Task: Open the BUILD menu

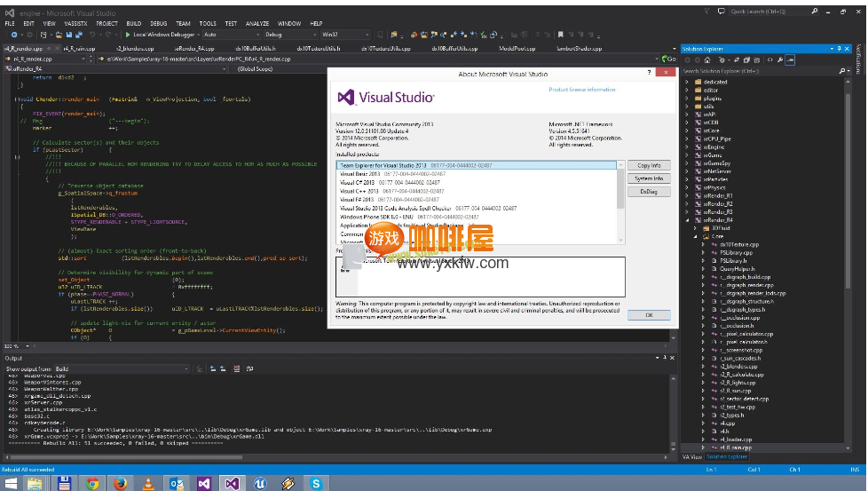Action: [x=134, y=23]
